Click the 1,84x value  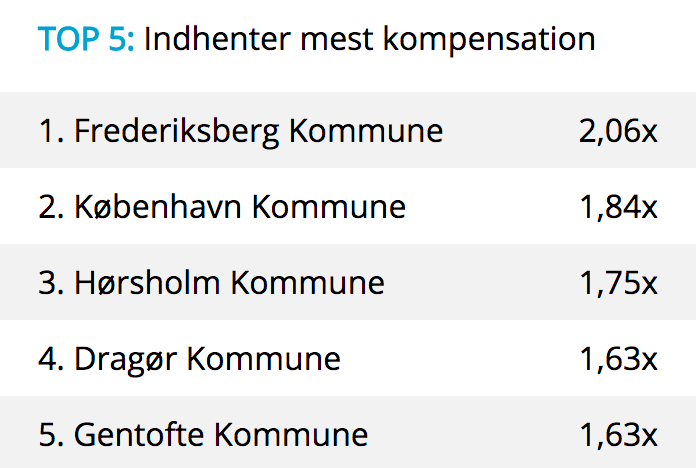(x=618, y=207)
